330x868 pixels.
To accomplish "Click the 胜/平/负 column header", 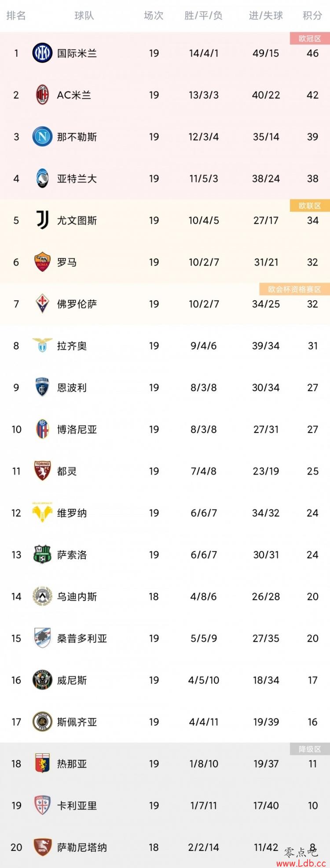I will point(204,16).
